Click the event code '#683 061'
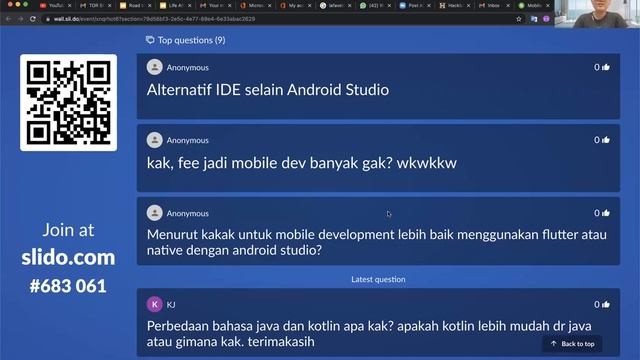640x360 pixels. tap(68, 286)
